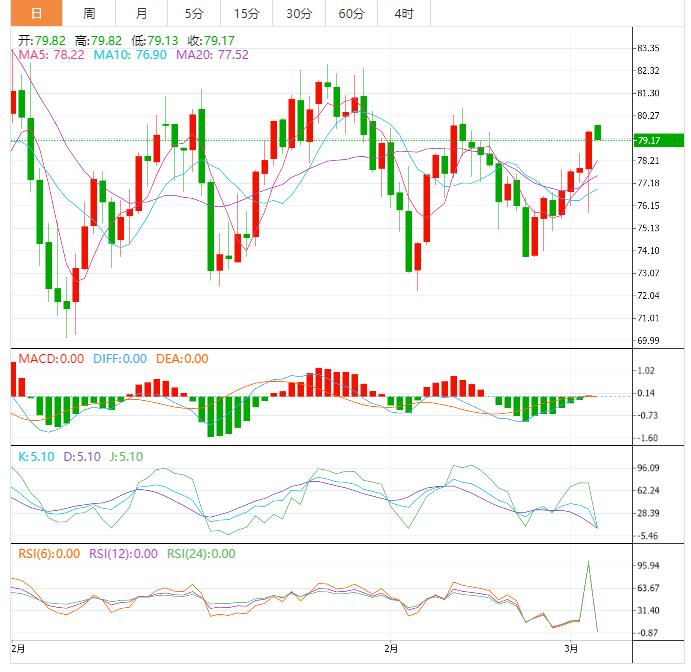Click the RSI(6):0.00 label
The height and width of the screenshot is (672, 691).
coord(49,553)
